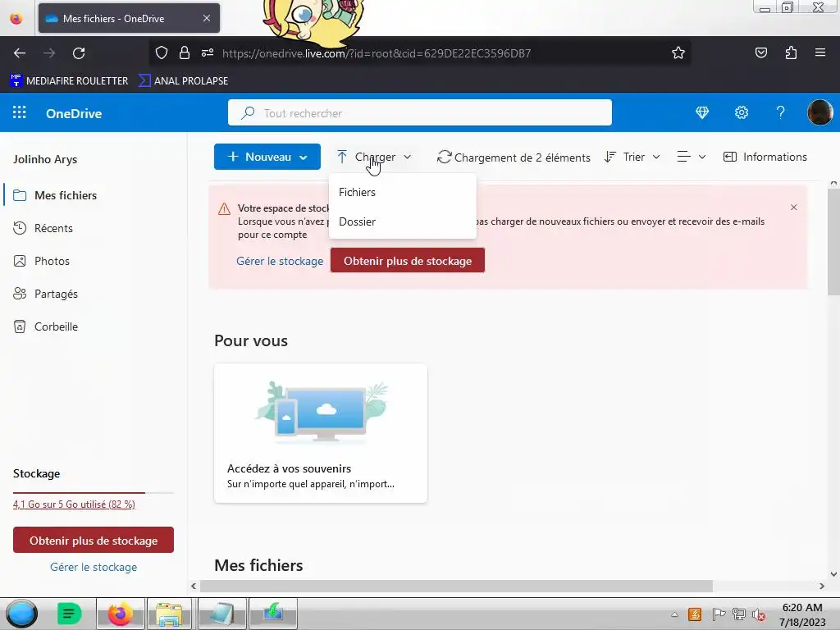Open the Informations details pane
This screenshot has height=630, width=840.
(765, 157)
